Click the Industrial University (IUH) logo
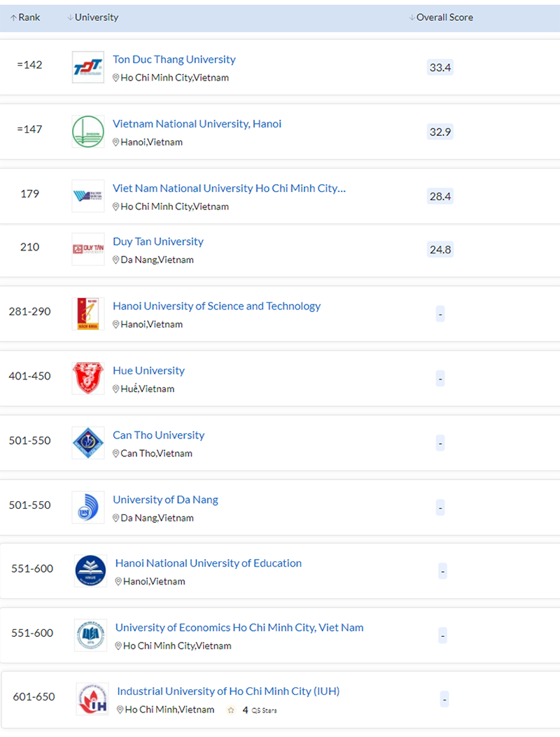Image resolution: width=560 pixels, height=737 pixels. click(x=92, y=699)
